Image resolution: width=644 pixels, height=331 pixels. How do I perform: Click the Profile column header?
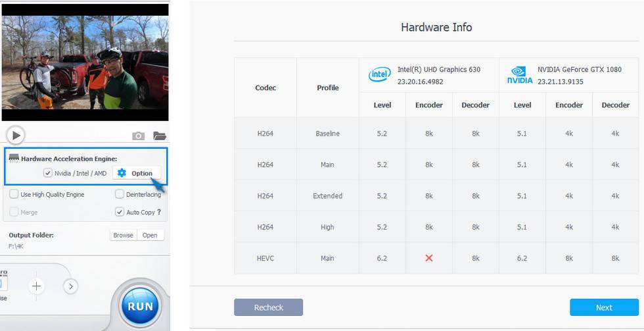point(328,88)
